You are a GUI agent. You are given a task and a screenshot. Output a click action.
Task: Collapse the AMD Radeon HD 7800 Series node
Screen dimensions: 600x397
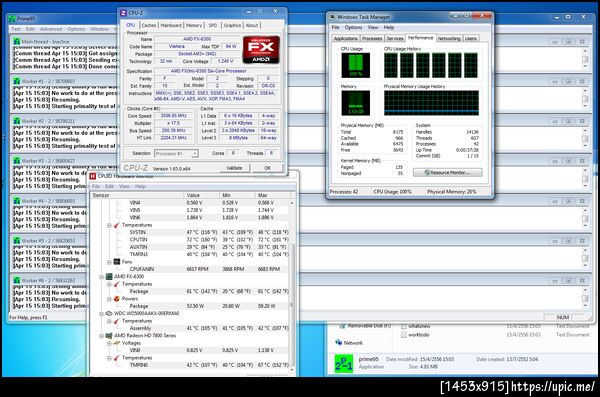point(101,336)
